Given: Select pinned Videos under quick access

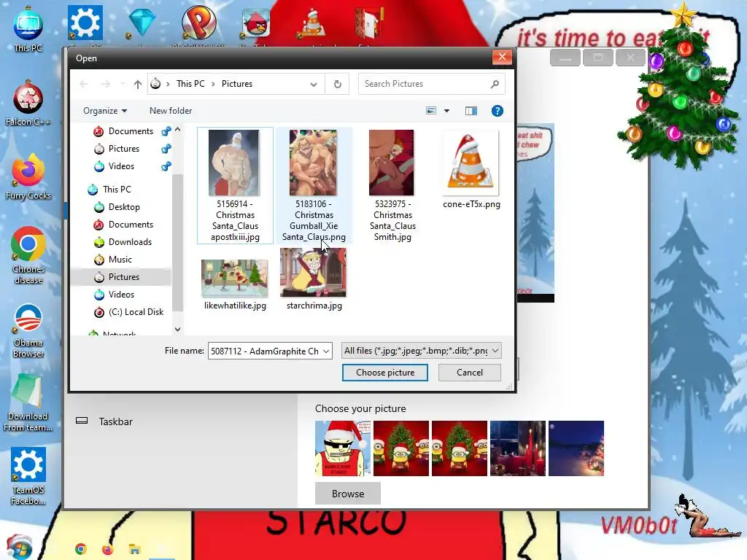Looking at the screenshot, I should (x=121, y=166).
